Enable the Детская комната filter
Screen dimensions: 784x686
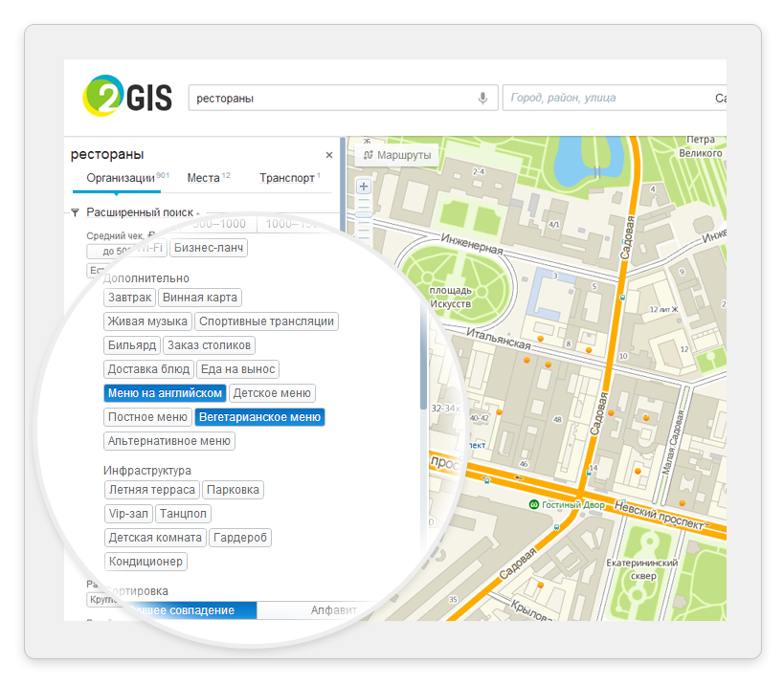click(x=155, y=538)
